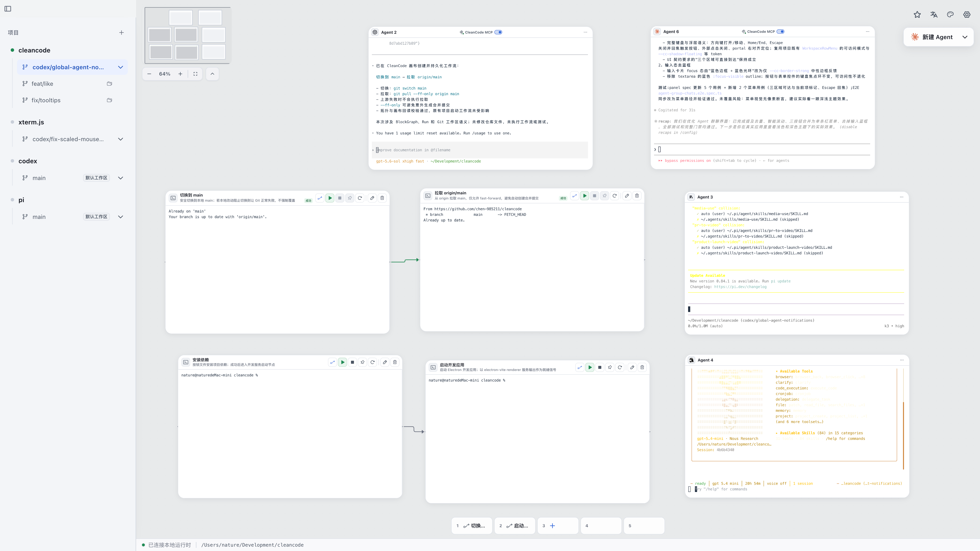980x551 pixels.
Task: Click the star favorites icon at top right
Action: (x=917, y=14)
